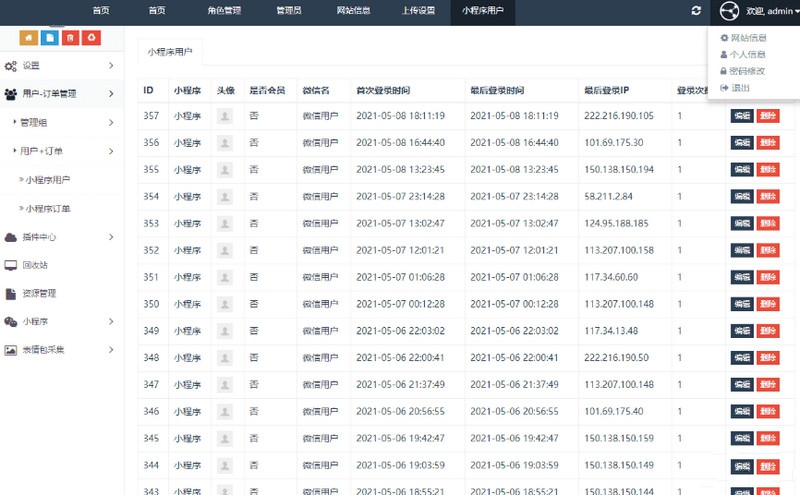Open the 管理员 top tab
This screenshot has height=495, width=800.
[x=289, y=10]
